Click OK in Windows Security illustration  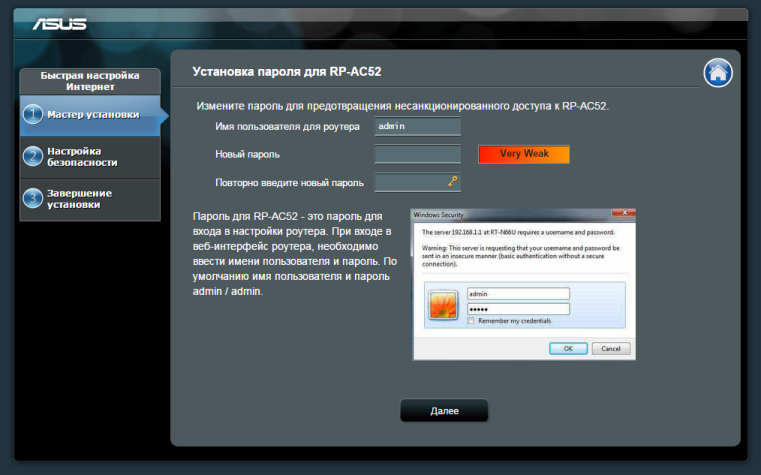(568, 348)
